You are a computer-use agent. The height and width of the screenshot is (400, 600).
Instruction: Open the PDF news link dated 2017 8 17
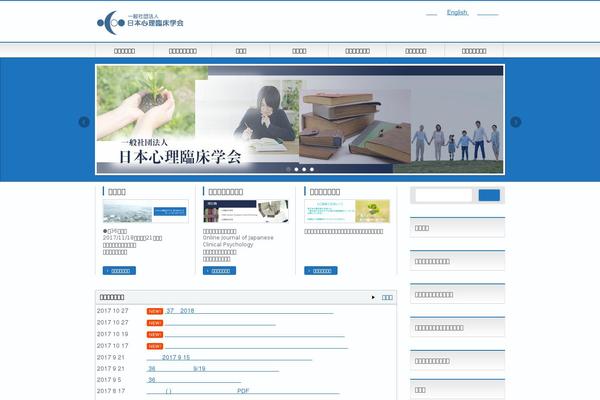pos(243,391)
